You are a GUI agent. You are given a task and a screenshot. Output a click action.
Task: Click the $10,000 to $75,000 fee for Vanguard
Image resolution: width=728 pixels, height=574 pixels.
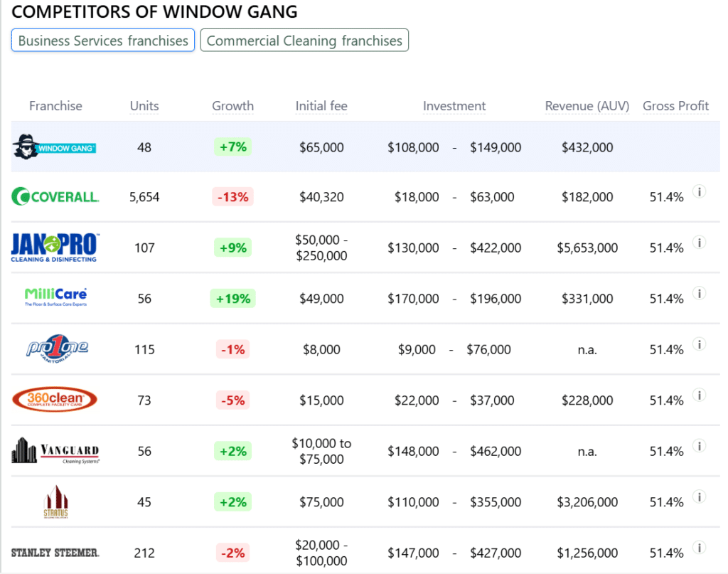point(321,451)
